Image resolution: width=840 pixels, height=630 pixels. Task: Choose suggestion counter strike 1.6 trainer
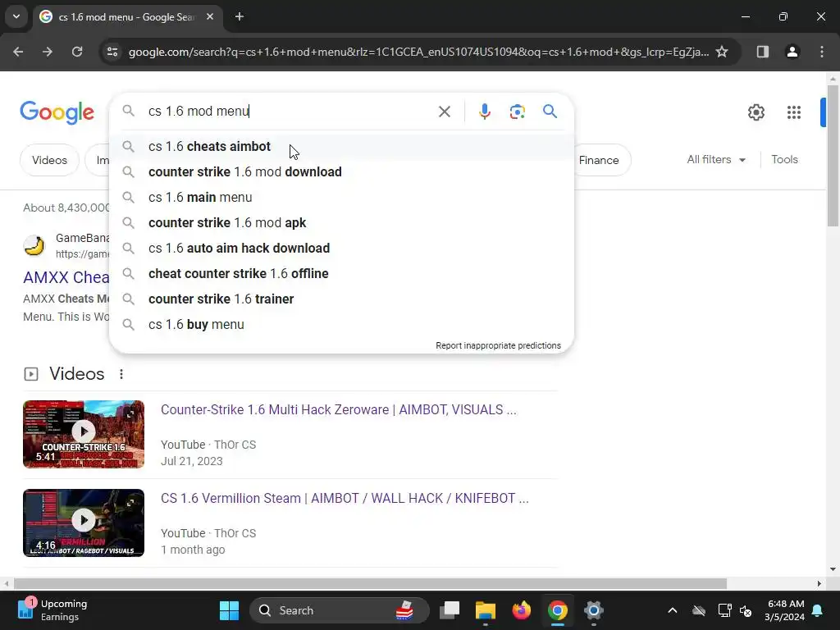pos(341,299)
